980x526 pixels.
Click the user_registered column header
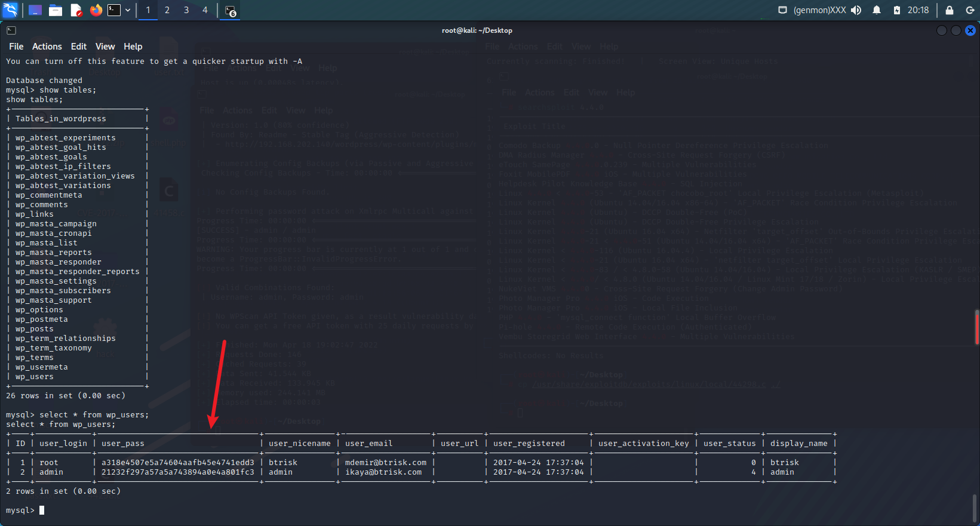tap(529, 444)
